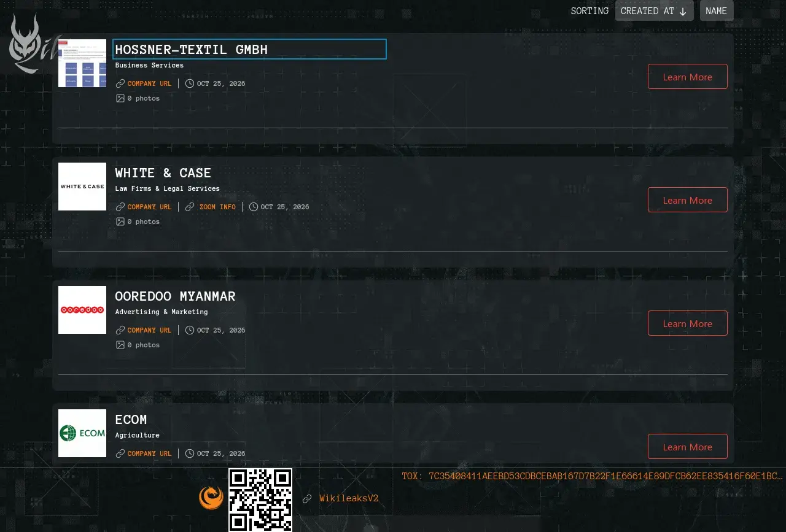Open the ZOOM INFO link for WHITE & CASE
This screenshot has height=532, width=786.
click(217, 207)
